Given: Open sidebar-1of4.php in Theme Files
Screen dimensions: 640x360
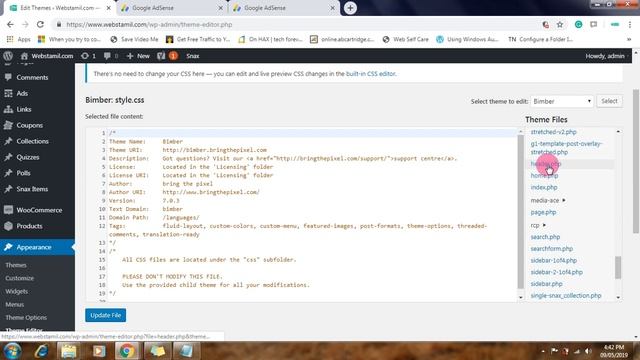Looking at the screenshot, I should coord(554,260).
